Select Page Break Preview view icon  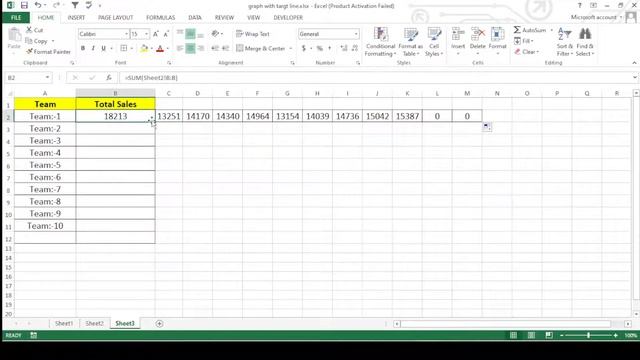pyautogui.click(x=549, y=335)
